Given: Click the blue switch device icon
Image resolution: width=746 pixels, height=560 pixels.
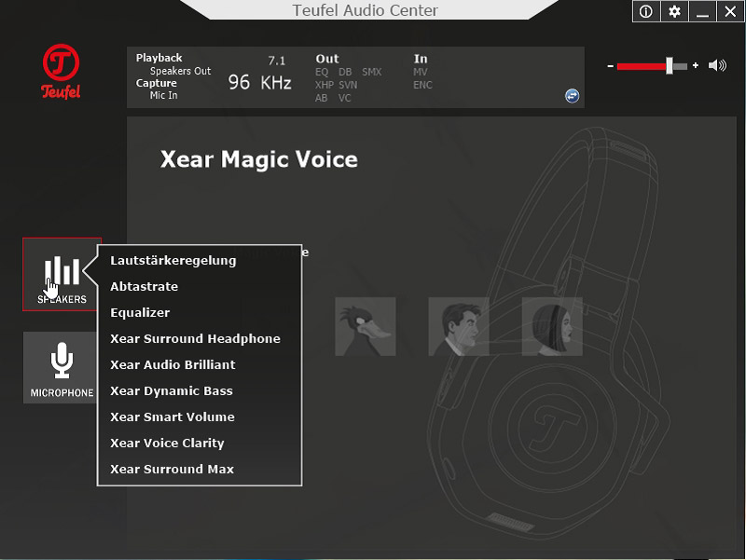Looking at the screenshot, I should coord(572,96).
